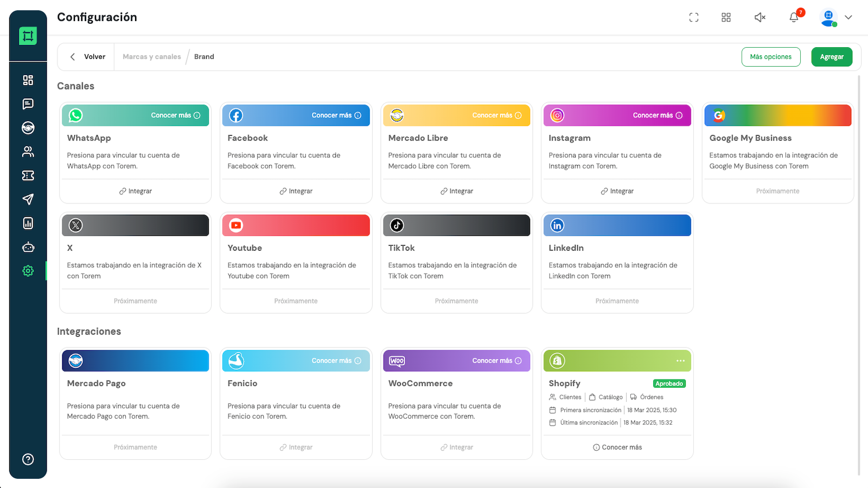
Task: Click the page vertical scrollbar
Action: pyautogui.click(x=859, y=275)
